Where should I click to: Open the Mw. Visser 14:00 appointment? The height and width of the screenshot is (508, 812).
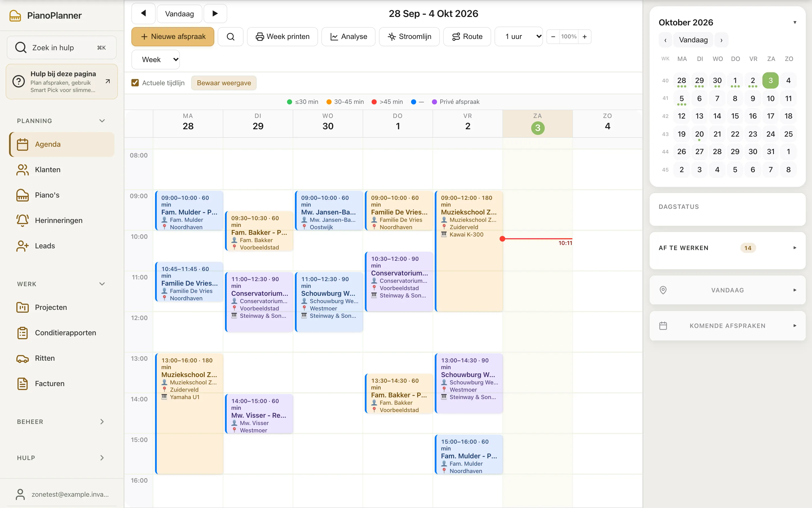coord(259,414)
